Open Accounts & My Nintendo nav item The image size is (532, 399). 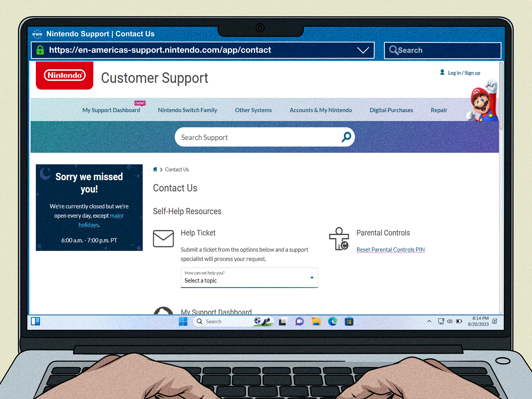coord(321,110)
